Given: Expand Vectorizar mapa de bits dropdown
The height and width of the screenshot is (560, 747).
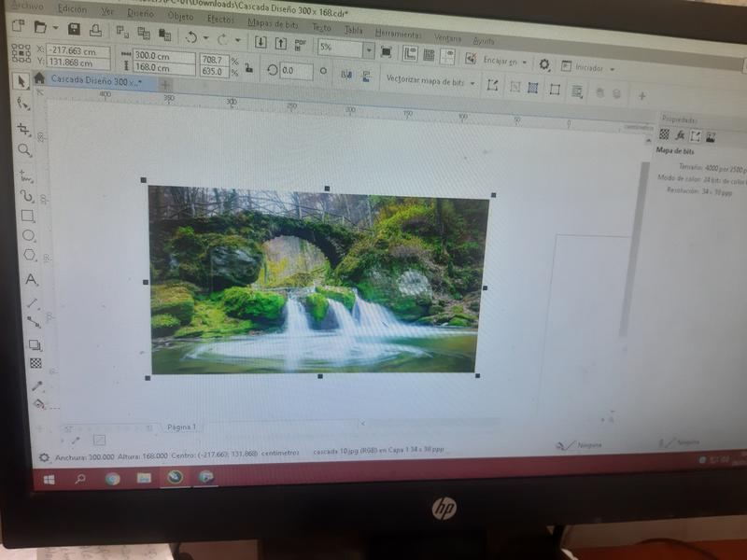Looking at the screenshot, I should pyautogui.click(x=472, y=84).
